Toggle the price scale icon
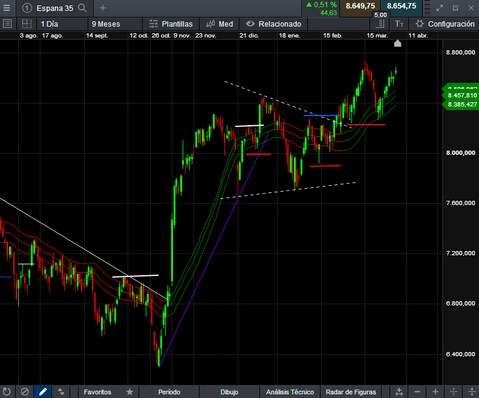Image resolution: width=479 pixels, height=398 pixels. (380, 24)
